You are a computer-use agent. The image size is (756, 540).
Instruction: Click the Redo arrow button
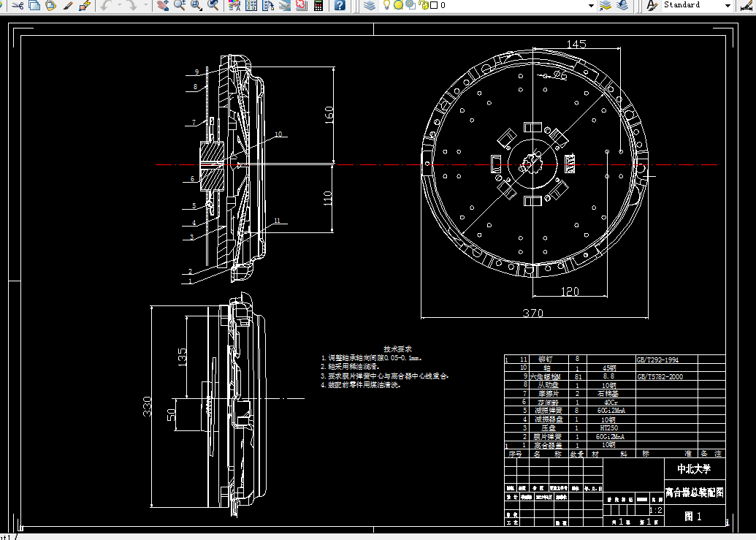pos(131,5)
